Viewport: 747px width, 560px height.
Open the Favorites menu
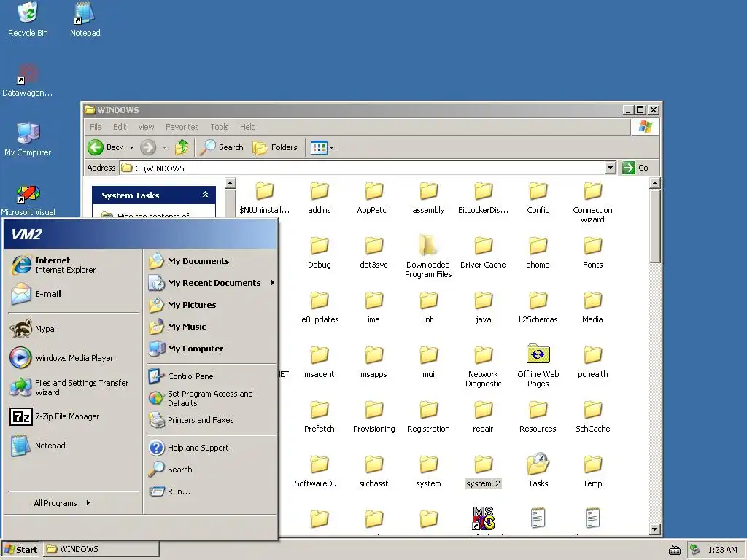pyautogui.click(x=182, y=127)
